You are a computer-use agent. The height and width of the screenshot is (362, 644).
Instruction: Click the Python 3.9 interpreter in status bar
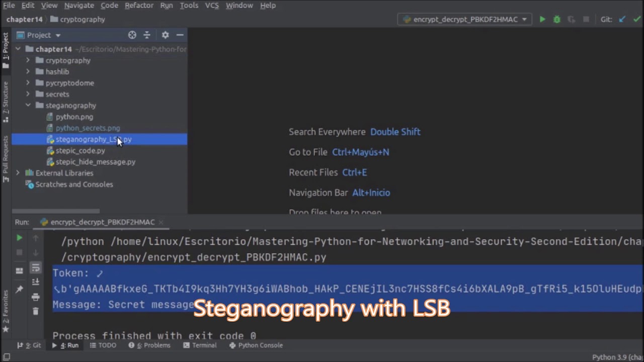(618, 357)
